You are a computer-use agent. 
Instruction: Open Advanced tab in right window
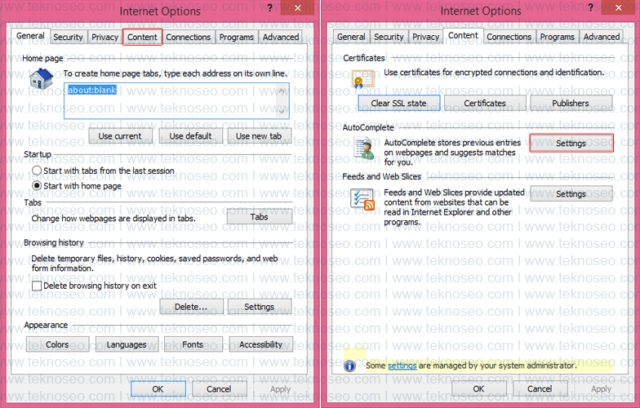click(601, 37)
